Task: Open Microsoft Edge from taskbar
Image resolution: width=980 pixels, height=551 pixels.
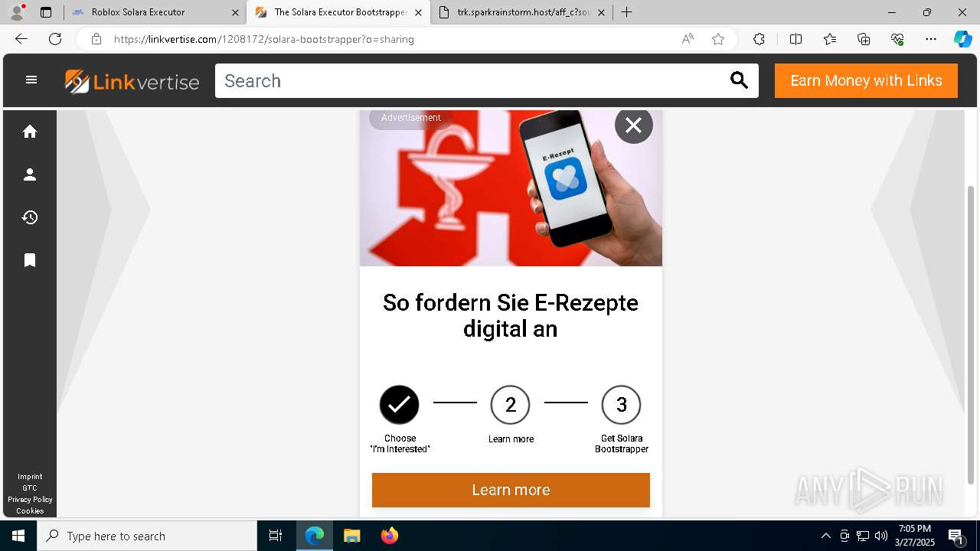Action: point(315,536)
